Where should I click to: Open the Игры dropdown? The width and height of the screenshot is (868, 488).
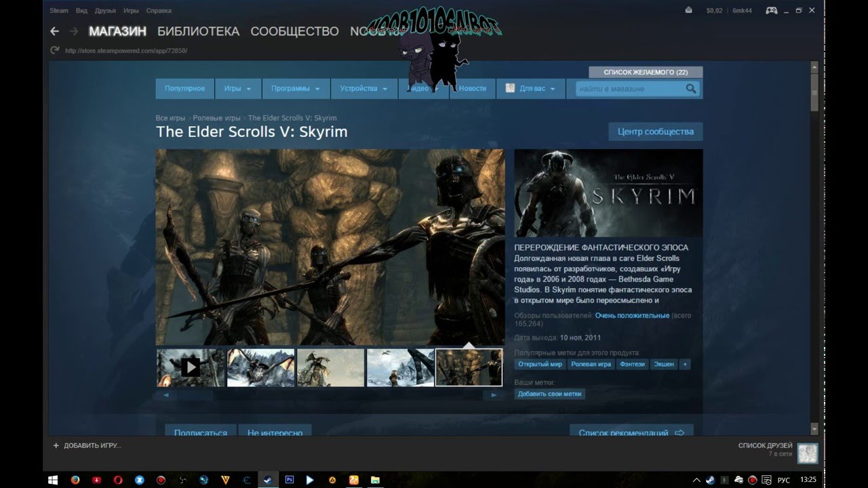[237, 89]
